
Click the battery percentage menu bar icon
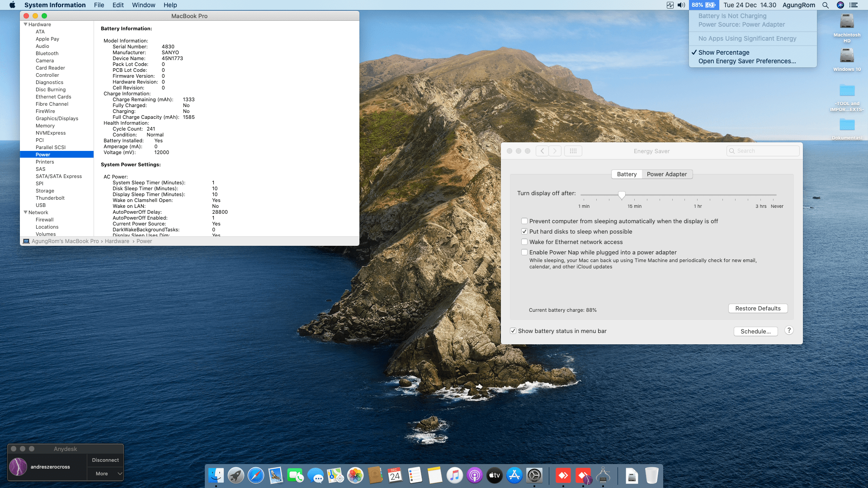(703, 5)
